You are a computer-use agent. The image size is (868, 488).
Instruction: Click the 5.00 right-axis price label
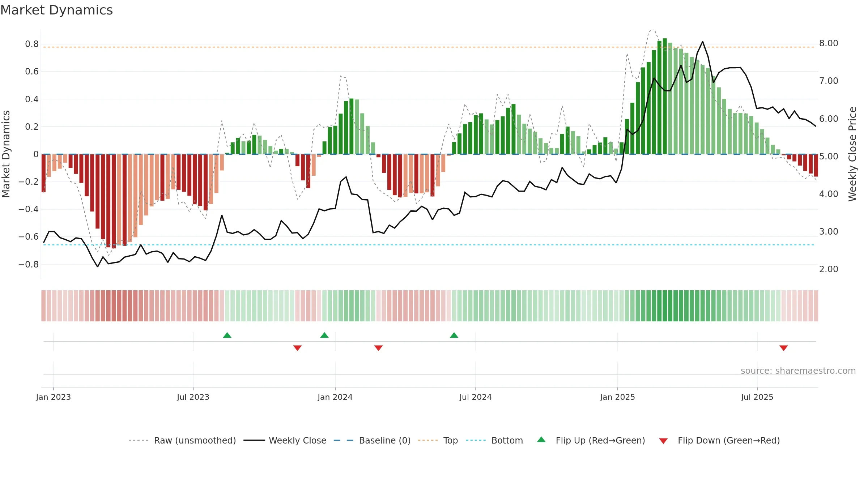(x=829, y=156)
